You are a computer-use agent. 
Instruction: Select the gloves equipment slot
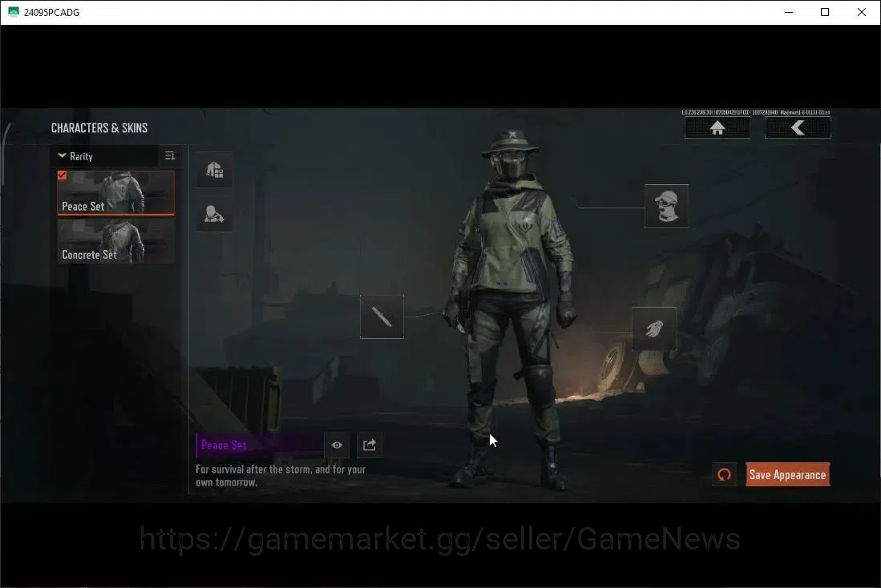pyautogui.click(x=654, y=328)
